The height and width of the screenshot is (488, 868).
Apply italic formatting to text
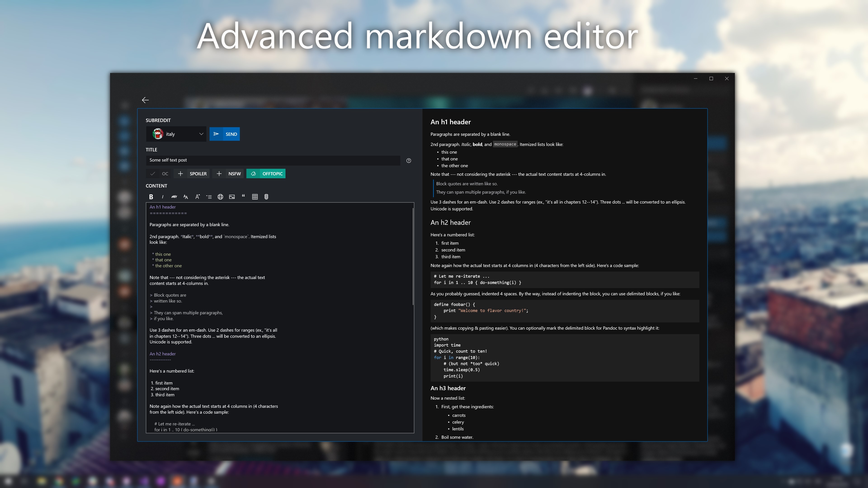click(163, 197)
